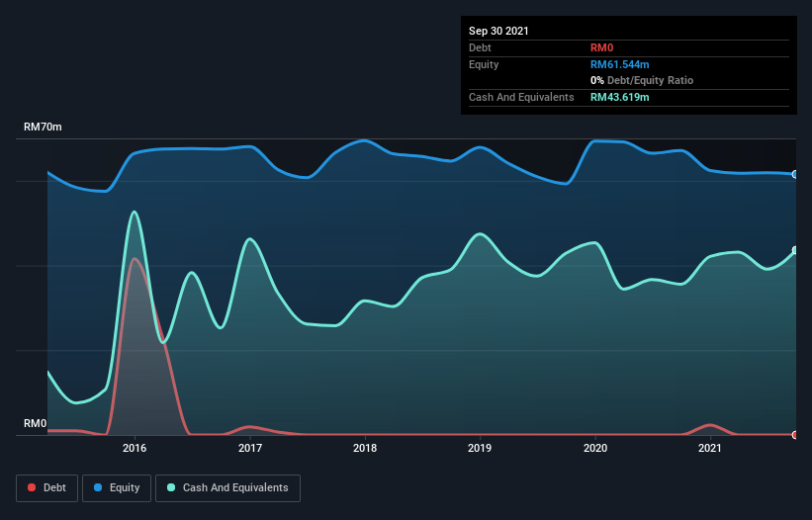Click the Sep 30 2021 tooltip date
The image size is (812, 520).
(498, 31)
